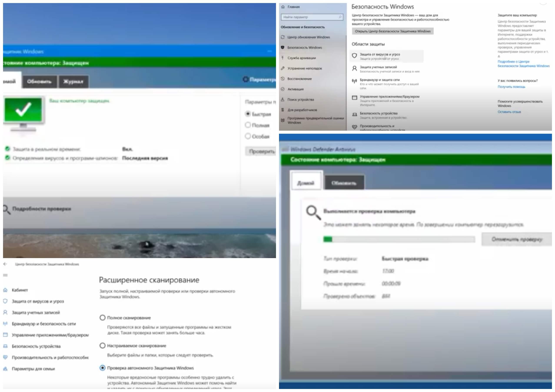Click the Устранение неполадок wrench icon
This screenshot has height=392, width=555.
click(x=282, y=68)
